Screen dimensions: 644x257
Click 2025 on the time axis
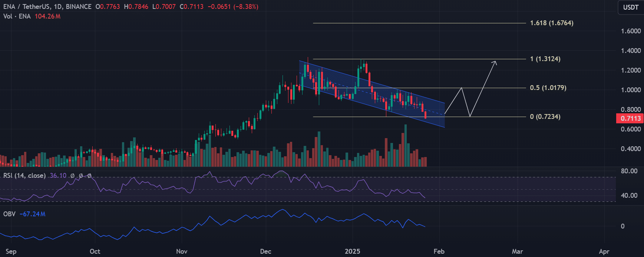[352, 251]
